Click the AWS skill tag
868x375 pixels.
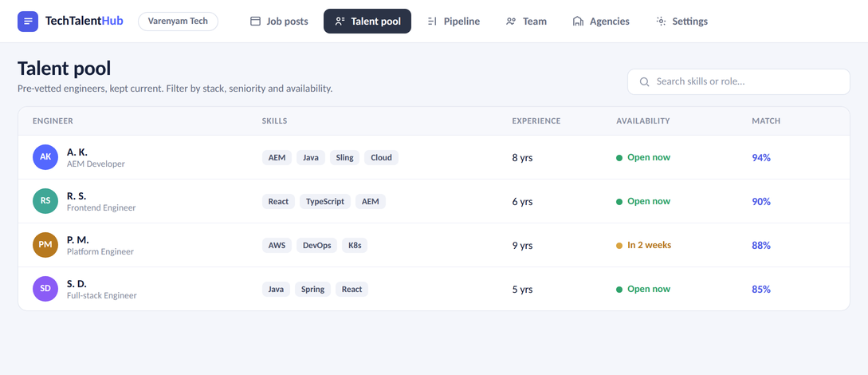[x=277, y=245]
